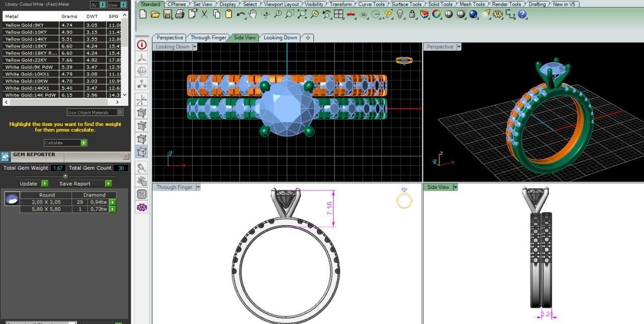
Task: Open the New in V5 toolbar tab
Action: pos(563,4)
